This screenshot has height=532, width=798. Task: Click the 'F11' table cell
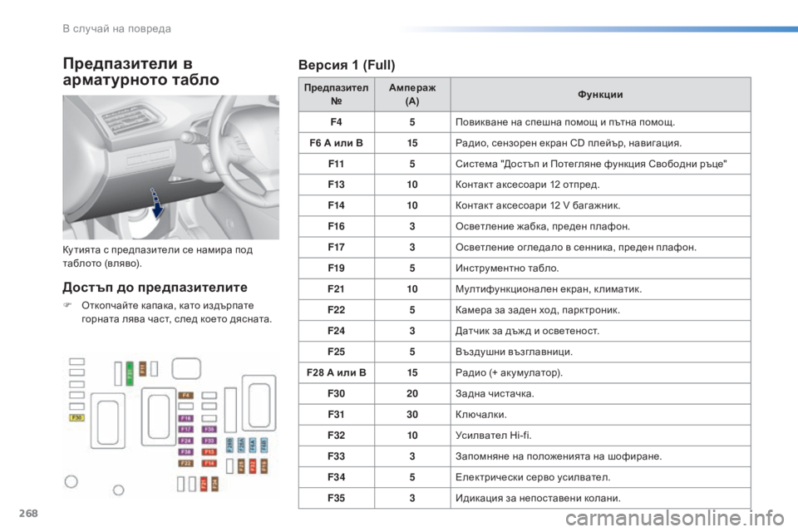(337, 164)
